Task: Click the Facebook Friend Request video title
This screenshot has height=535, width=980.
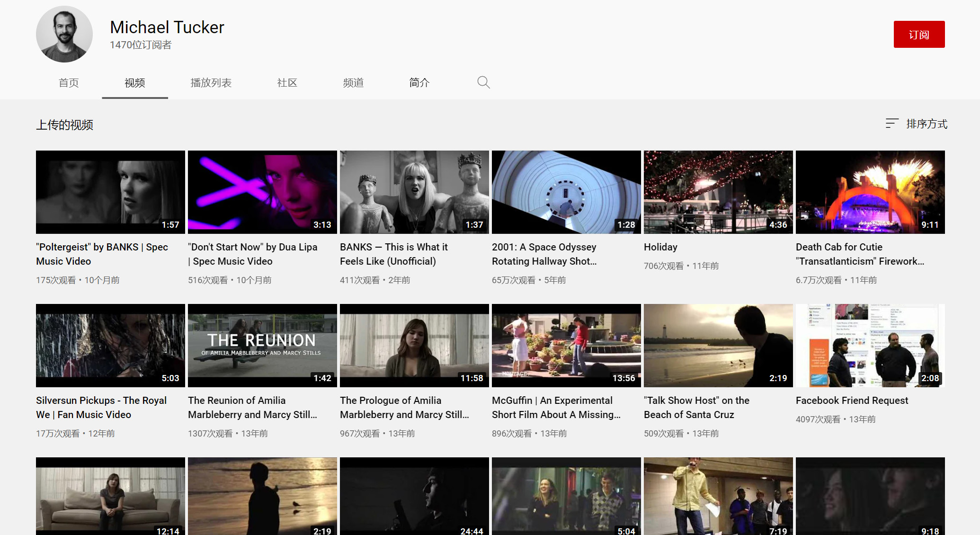Action: tap(852, 401)
